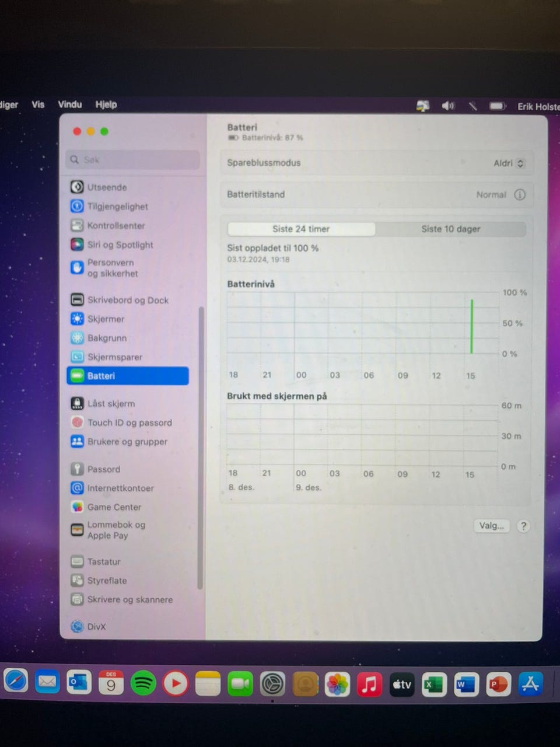
Task: Click the Valg... button
Action: (491, 526)
